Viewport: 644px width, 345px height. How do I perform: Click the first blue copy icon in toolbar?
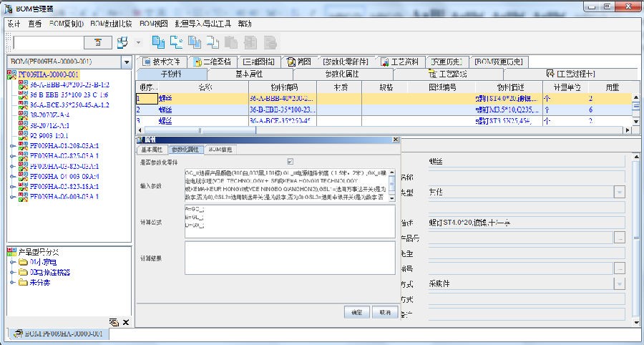158,42
